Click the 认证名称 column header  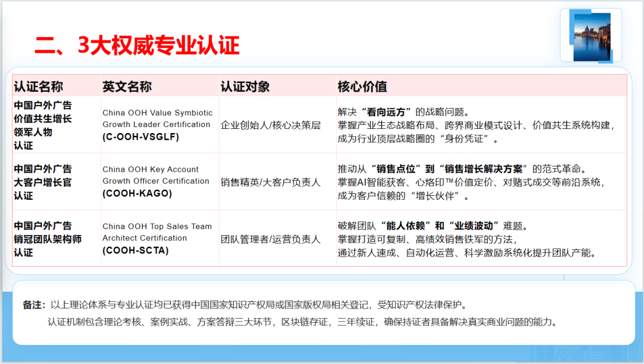pyautogui.click(x=38, y=87)
